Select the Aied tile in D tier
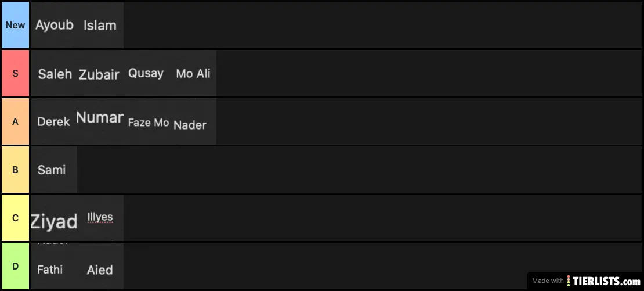The image size is (644, 291). [100, 266]
